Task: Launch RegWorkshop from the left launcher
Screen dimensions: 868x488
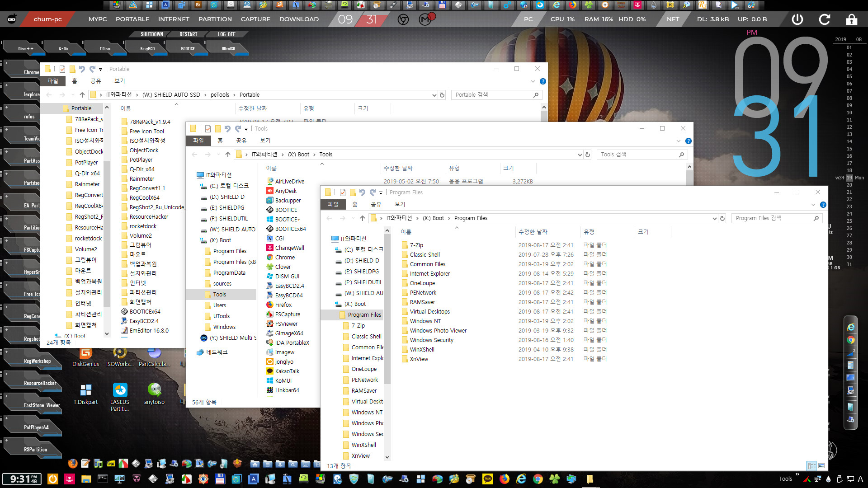Action: (x=34, y=361)
